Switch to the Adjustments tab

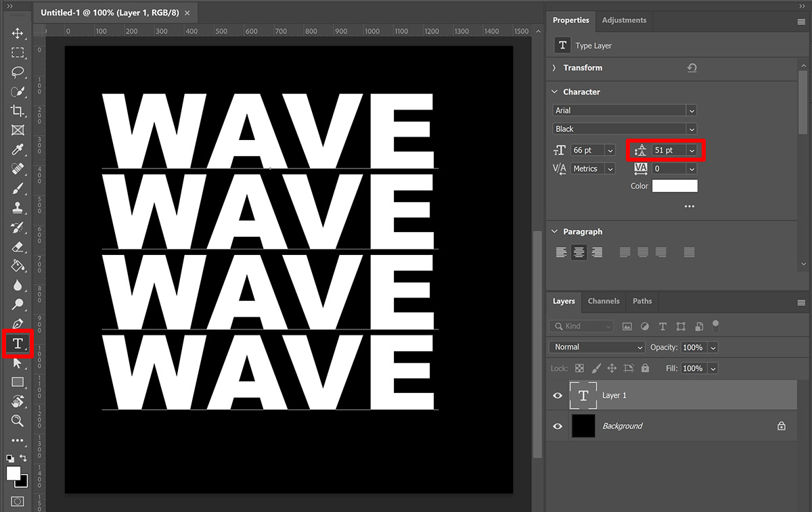coord(624,20)
